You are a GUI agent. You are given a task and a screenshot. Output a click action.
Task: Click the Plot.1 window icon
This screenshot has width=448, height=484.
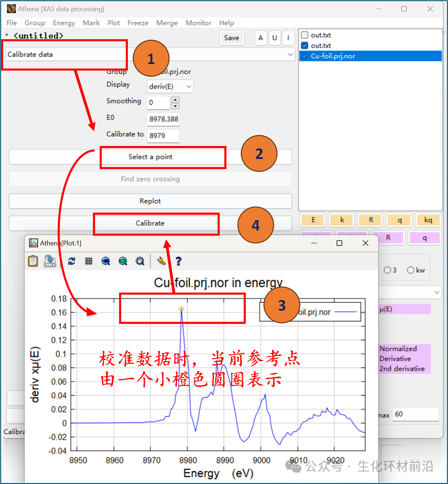(x=34, y=243)
